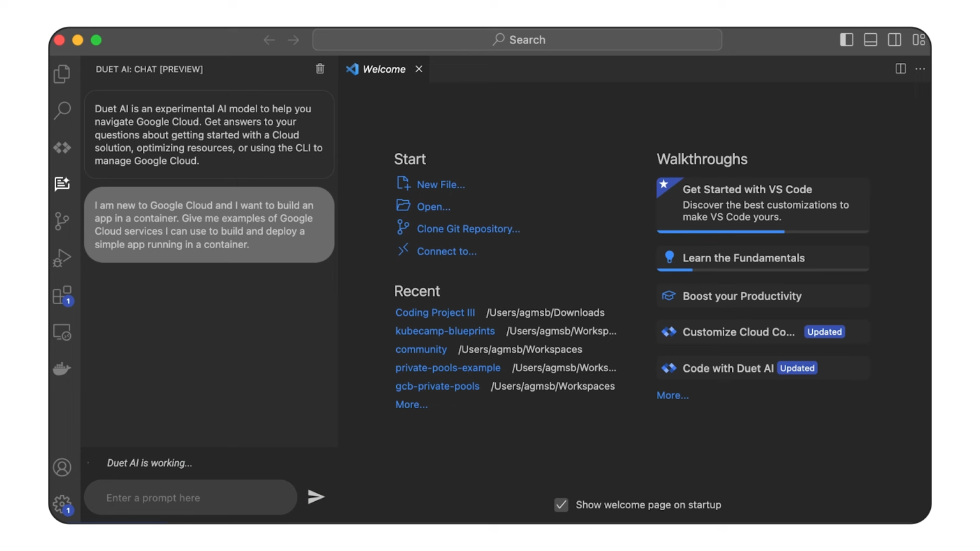This screenshot has height=551, width=980.
Task: Expand More recent folders list
Action: tap(412, 404)
